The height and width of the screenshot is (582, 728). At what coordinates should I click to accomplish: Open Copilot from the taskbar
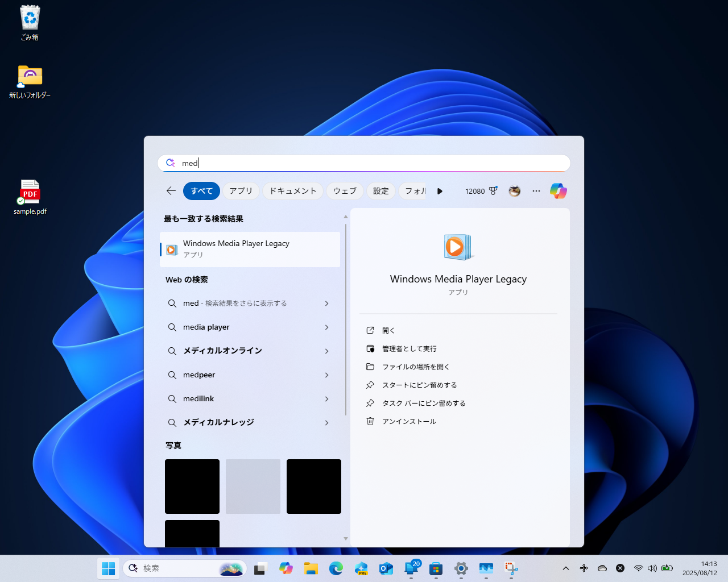pos(286,568)
